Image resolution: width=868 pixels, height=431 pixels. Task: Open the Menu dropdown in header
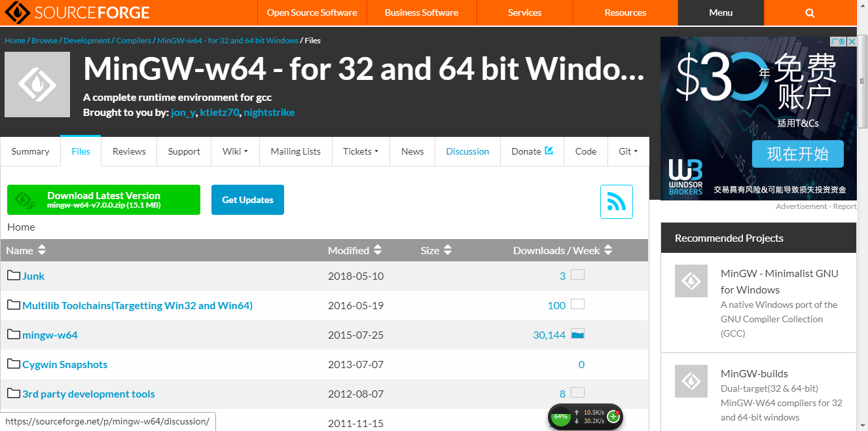tap(721, 12)
